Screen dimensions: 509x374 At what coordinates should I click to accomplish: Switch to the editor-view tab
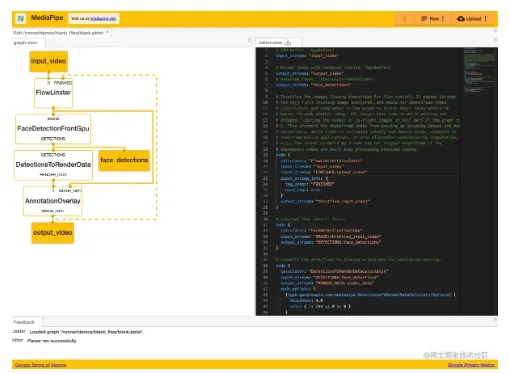click(270, 43)
